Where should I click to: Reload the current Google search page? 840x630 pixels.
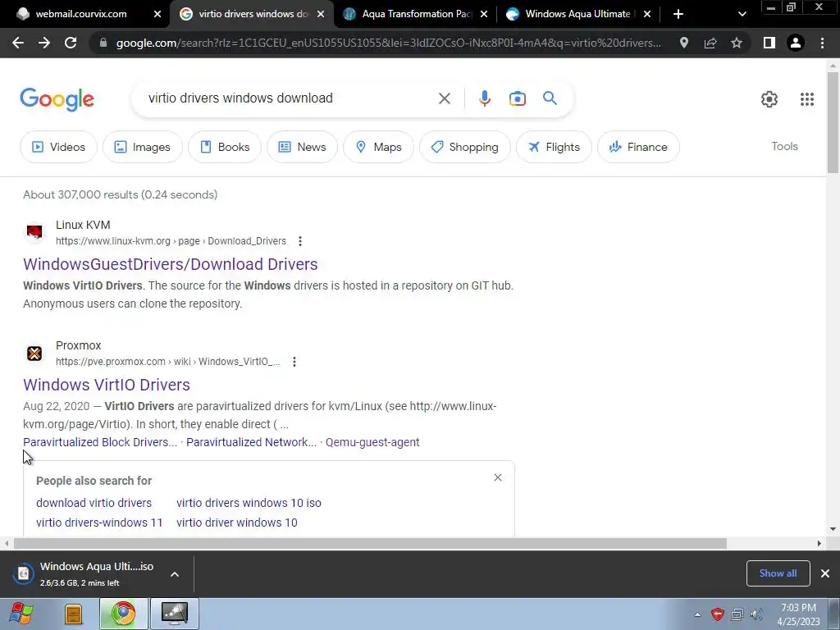71,43
